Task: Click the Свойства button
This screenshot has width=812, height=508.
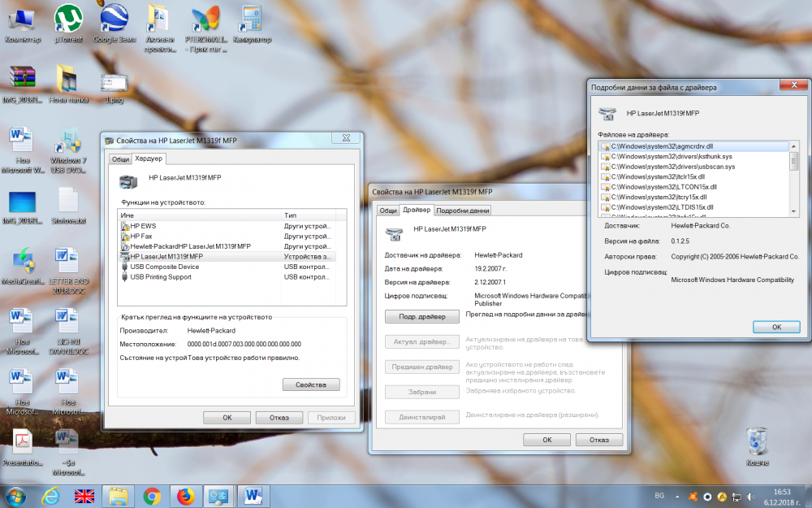Action: tap(311, 384)
